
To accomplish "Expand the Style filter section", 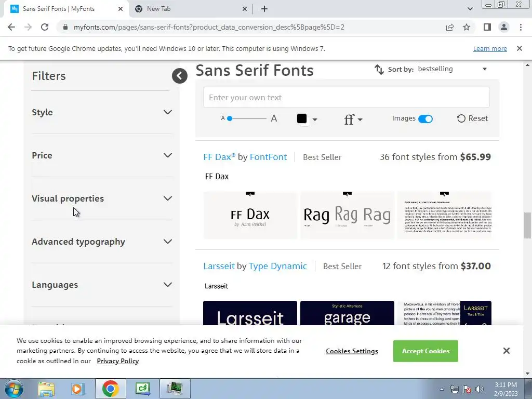I will [x=102, y=112].
